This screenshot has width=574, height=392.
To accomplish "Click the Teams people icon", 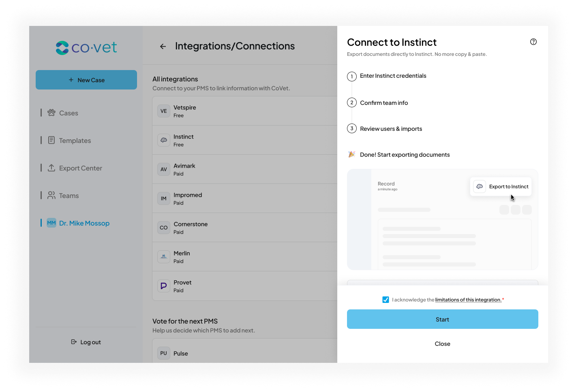I will coord(51,195).
